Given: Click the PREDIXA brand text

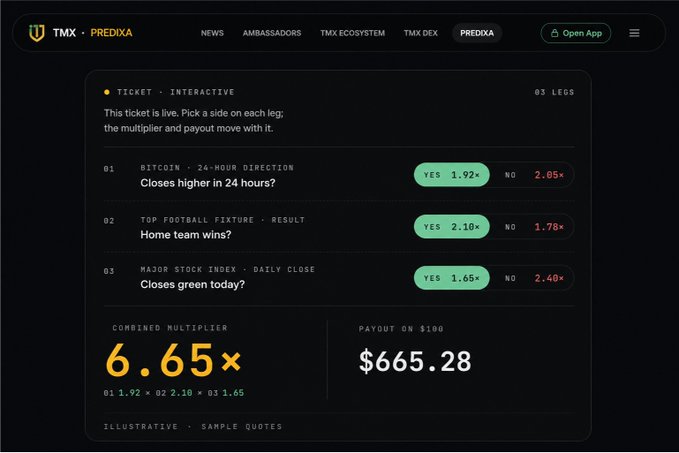Looking at the screenshot, I should pyautogui.click(x=111, y=33).
